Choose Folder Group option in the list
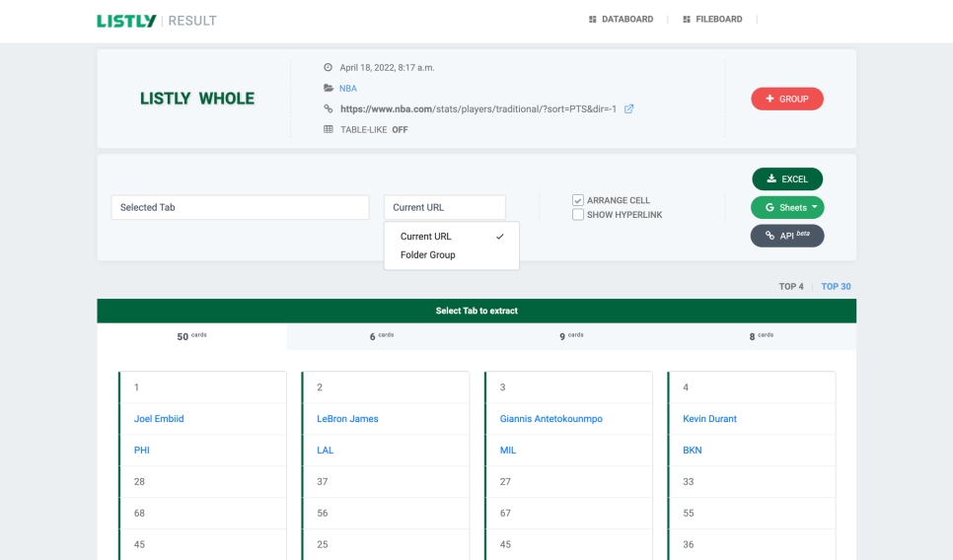This screenshot has width=953, height=560. click(x=452, y=254)
